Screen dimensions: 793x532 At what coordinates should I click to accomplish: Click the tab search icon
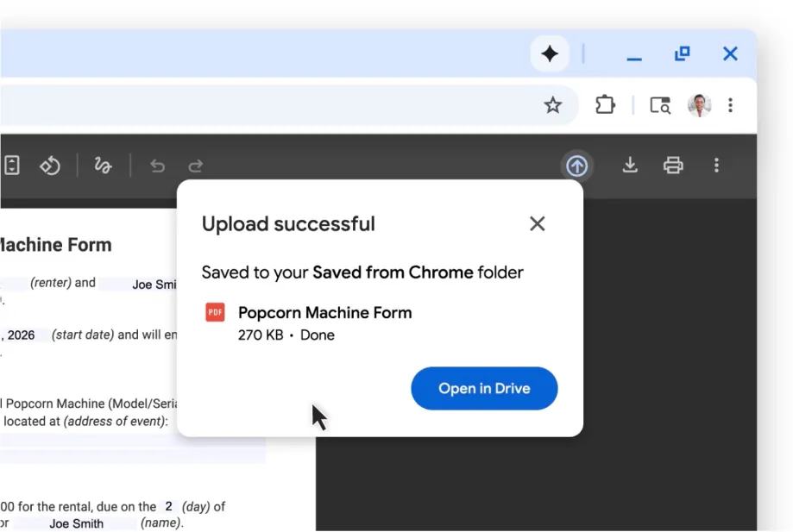[x=660, y=105]
